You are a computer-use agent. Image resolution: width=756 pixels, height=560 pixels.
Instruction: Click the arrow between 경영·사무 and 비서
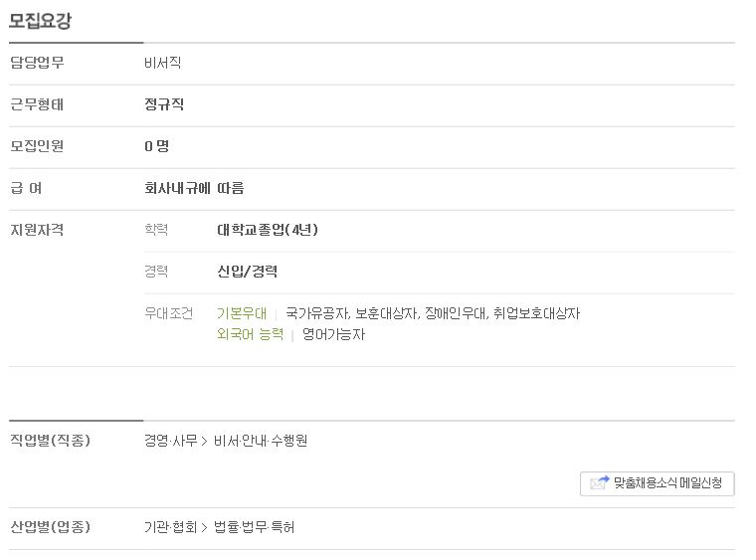(x=205, y=441)
